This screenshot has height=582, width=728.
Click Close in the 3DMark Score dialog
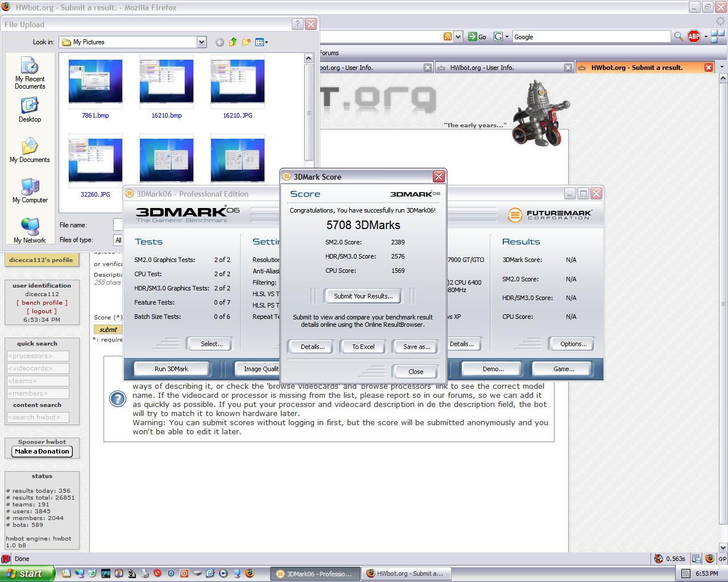(415, 372)
